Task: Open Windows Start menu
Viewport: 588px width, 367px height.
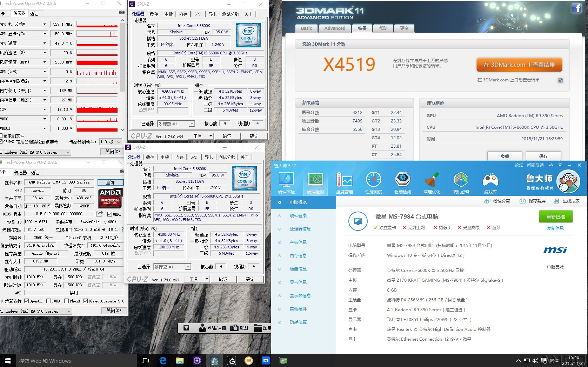Action: 8,360
